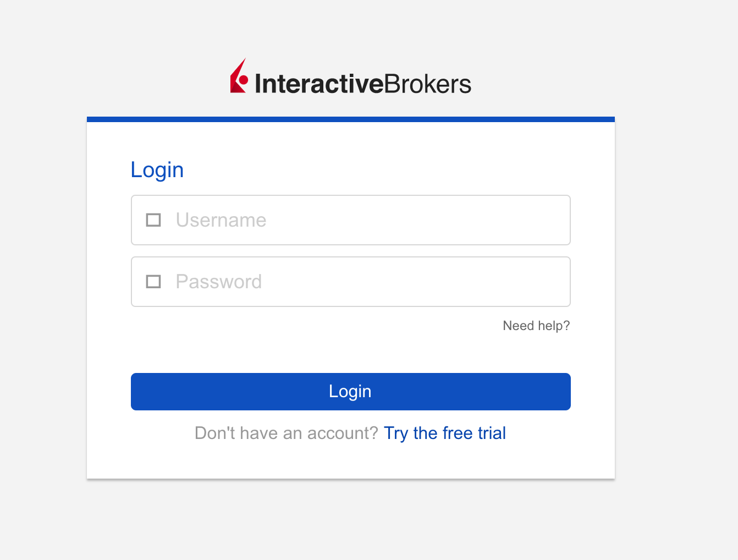Click the Password placeholder text
The height and width of the screenshot is (560, 738).
219,282
